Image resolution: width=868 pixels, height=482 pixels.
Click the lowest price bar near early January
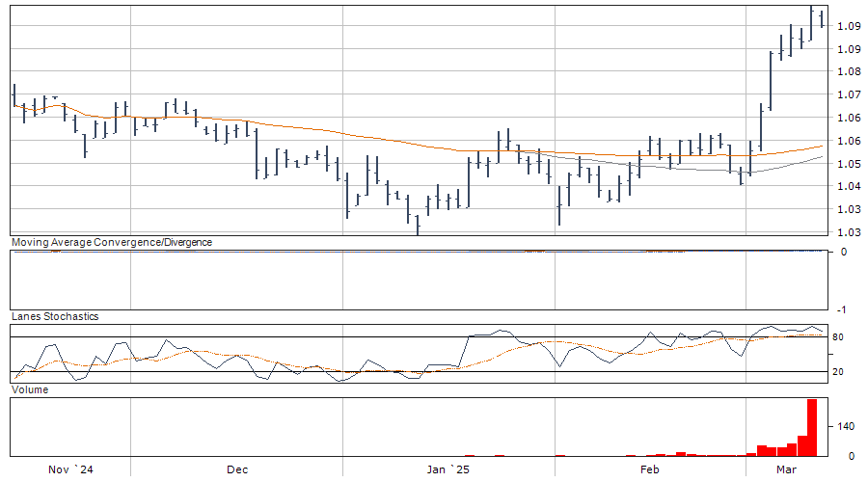[x=418, y=224]
